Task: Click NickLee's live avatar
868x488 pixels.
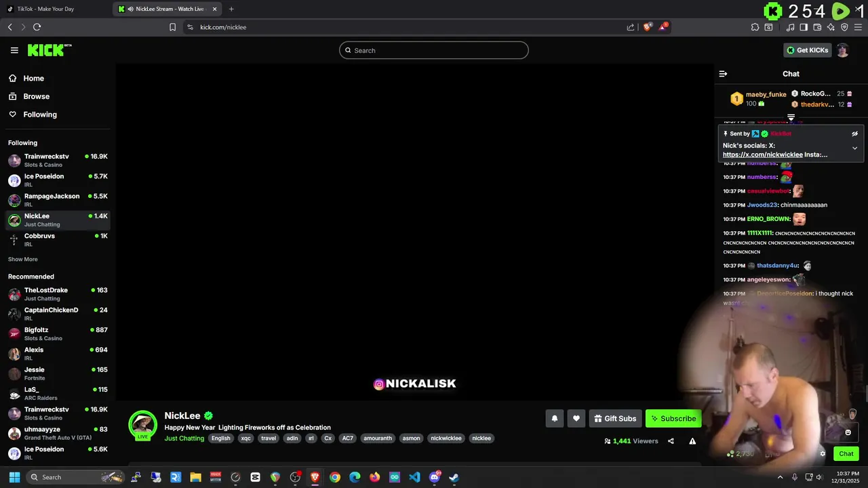Action: 142,425
